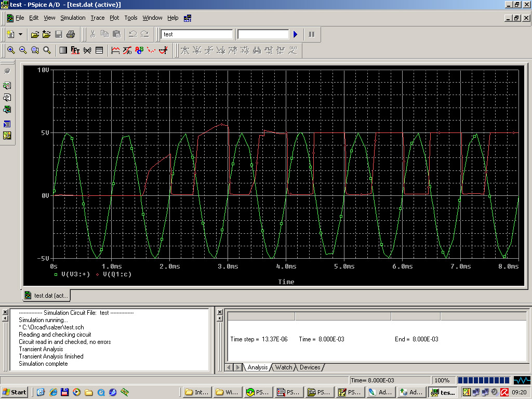Click the Cursor Peak icon
This screenshot has width=532, height=399.
click(x=185, y=50)
